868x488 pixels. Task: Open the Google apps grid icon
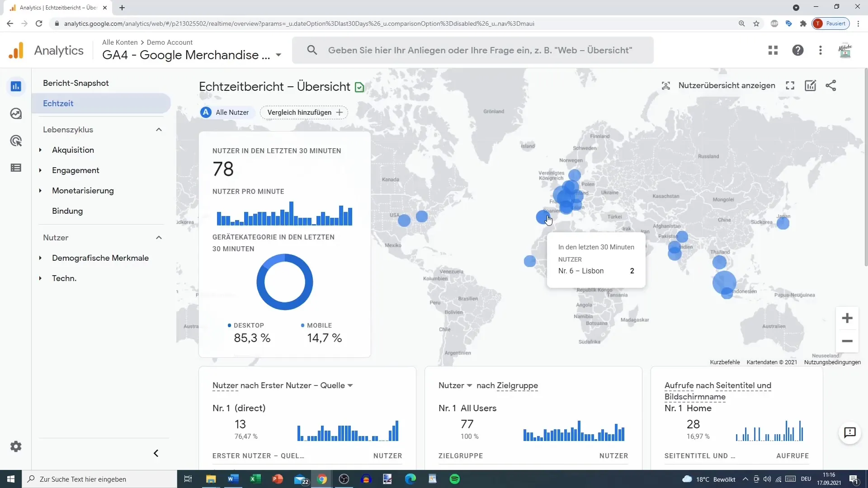click(773, 50)
